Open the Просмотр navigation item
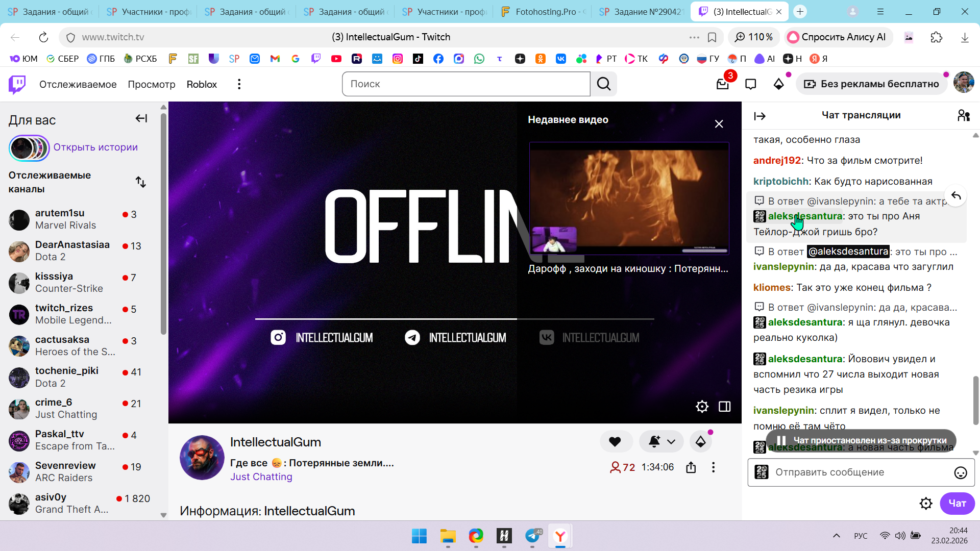The height and width of the screenshot is (551, 980). tap(152, 84)
